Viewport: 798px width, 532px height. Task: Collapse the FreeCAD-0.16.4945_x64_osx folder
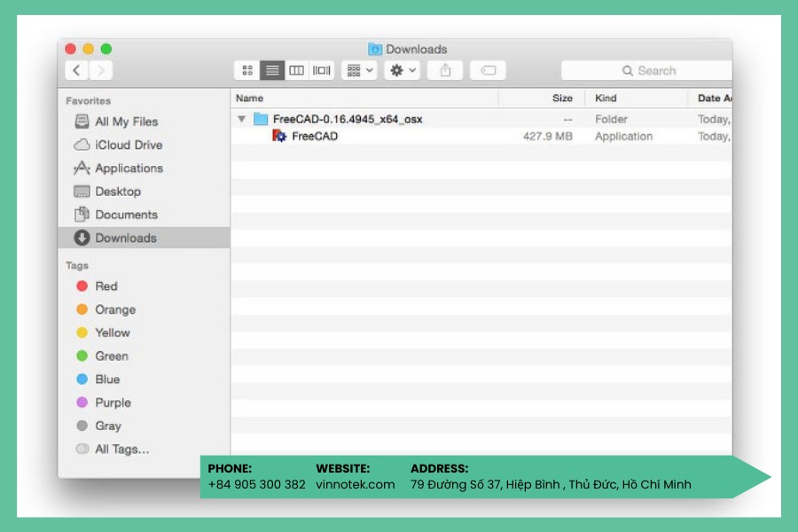(x=242, y=119)
